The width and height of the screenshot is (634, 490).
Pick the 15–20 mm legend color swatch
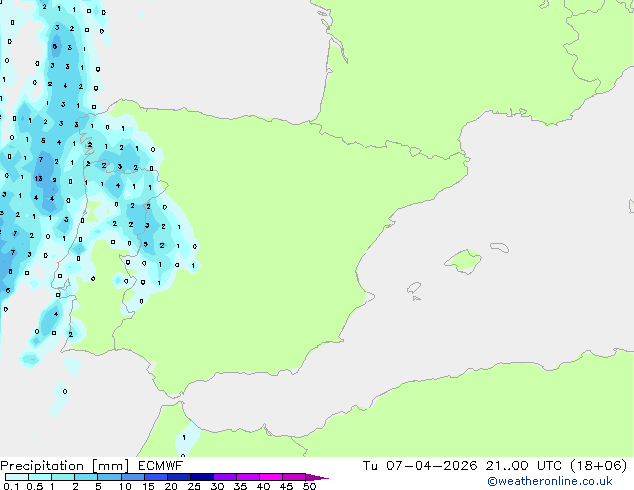pyautogui.click(x=155, y=477)
